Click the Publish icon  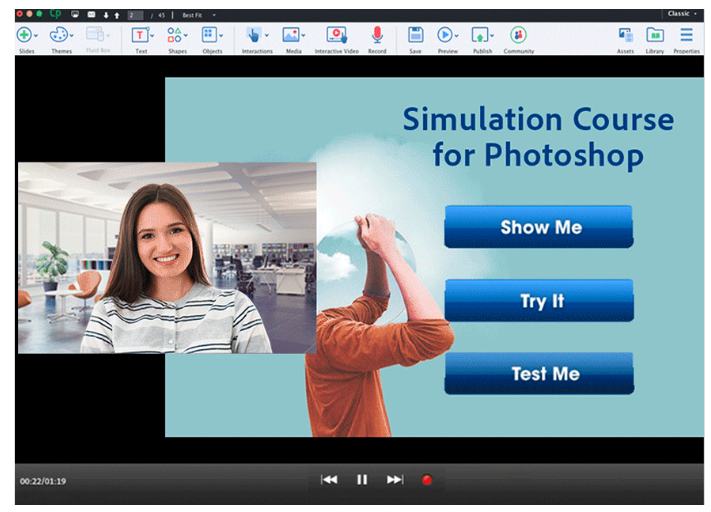(480, 35)
